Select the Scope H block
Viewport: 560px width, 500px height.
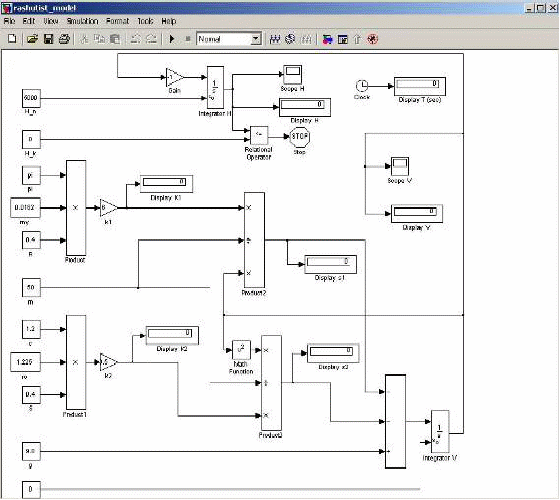(x=292, y=74)
